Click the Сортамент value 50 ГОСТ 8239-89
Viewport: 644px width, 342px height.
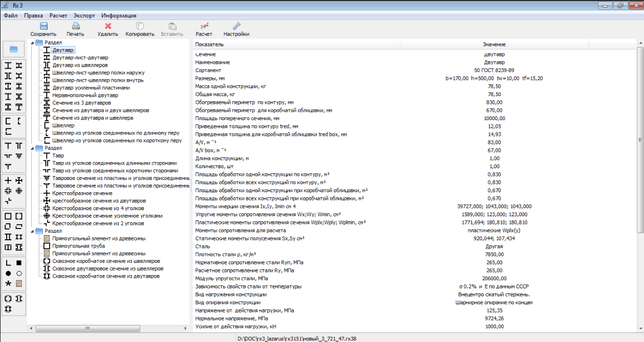pos(494,71)
